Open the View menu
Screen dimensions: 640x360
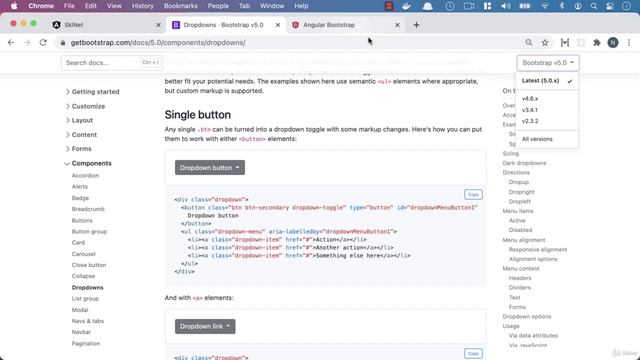pyautogui.click(x=114, y=6)
